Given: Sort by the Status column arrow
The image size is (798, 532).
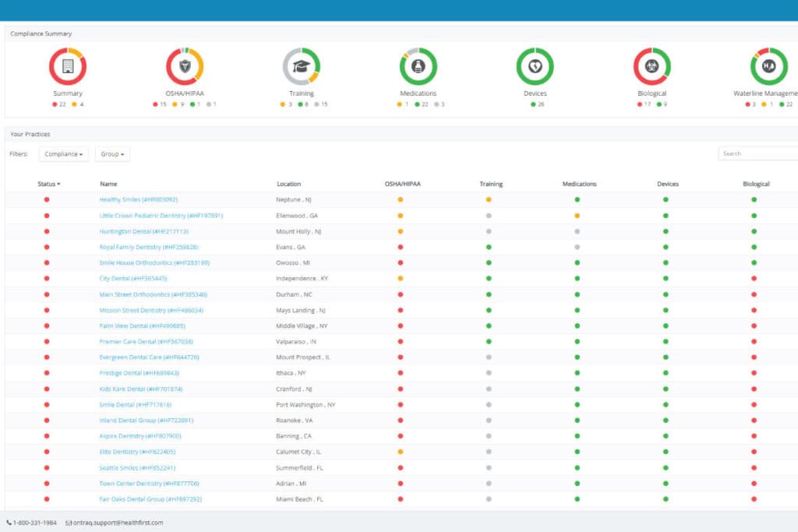Looking at the screenshot, I should point(58,184).
